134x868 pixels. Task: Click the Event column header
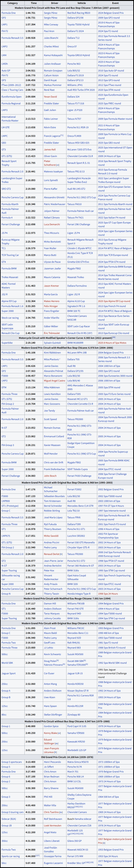pos(115,3)
